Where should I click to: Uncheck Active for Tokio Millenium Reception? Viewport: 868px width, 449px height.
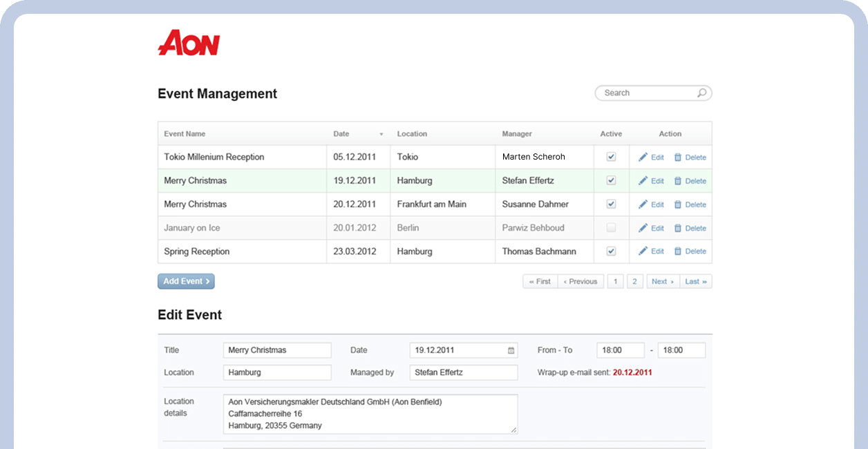click(x=611, y=157)
